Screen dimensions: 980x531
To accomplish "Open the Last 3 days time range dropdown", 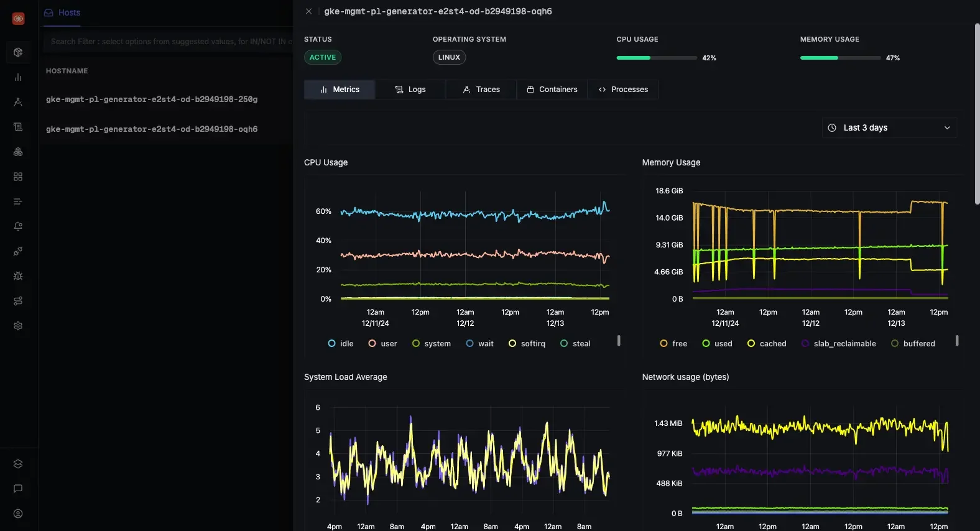I will pos(889,127).
